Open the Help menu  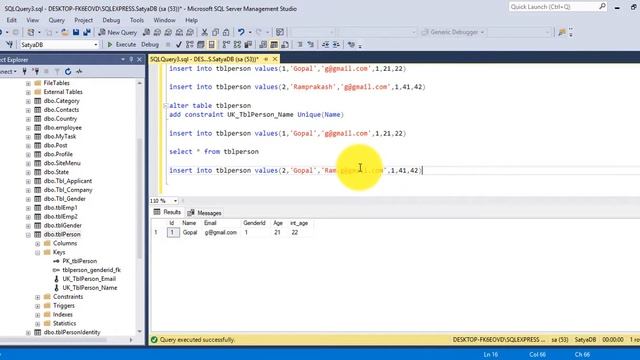[x=191, y=20]
